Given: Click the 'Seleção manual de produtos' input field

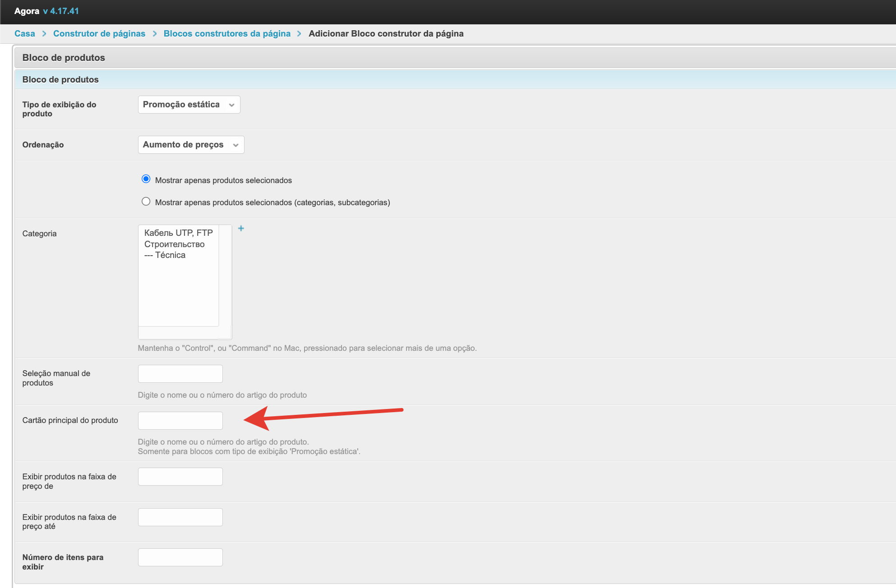Looking at the screenshot, I should click(180, 374).
